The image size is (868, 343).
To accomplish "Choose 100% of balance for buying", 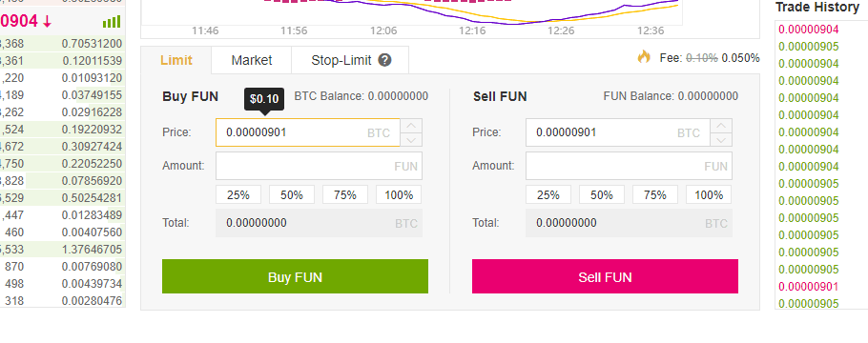I will click(x=399, y=194).
